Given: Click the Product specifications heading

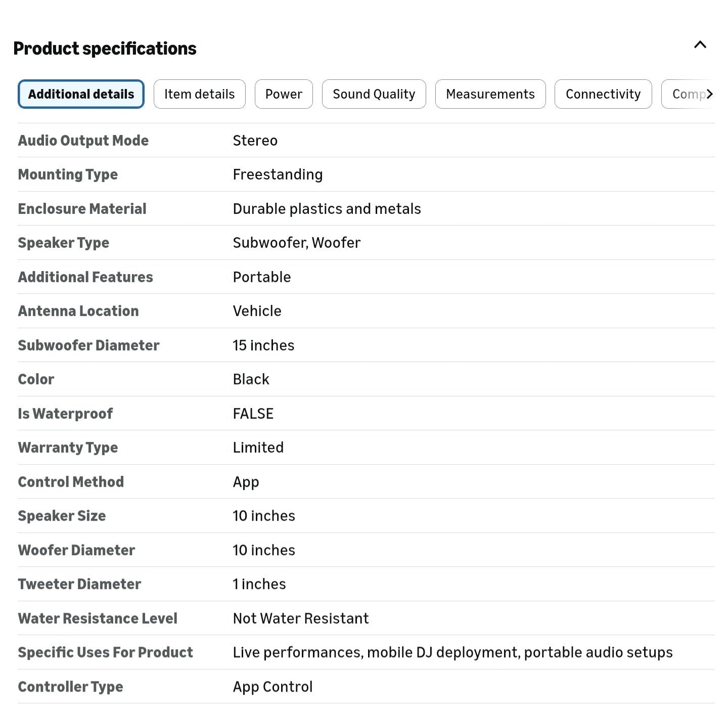Looking at the screenshot, I should (x=105, y=49).
